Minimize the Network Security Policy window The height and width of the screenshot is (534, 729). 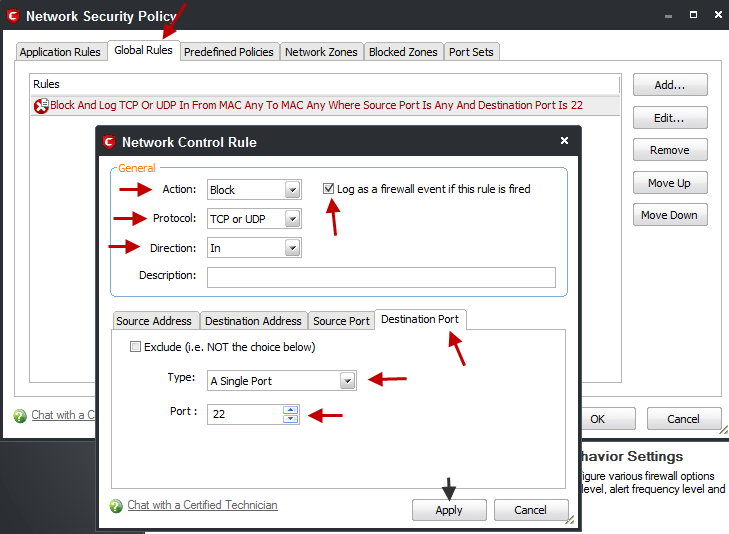(669, 16)
